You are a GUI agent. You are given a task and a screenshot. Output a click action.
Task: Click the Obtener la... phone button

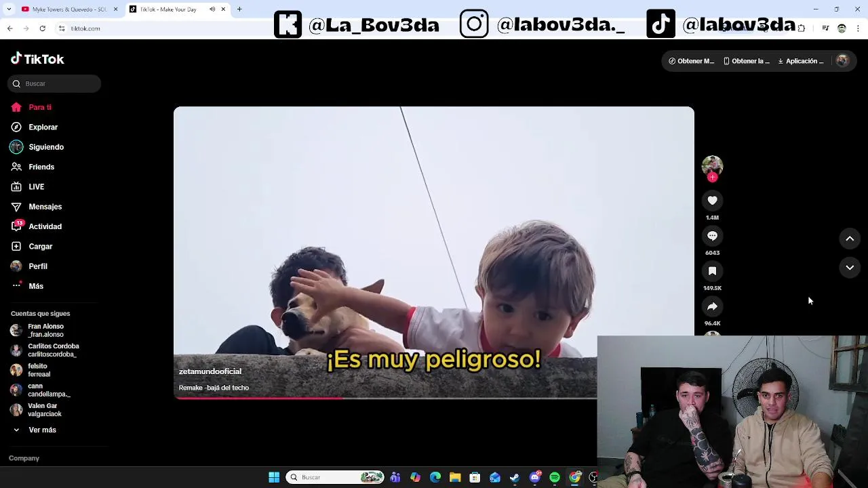point(746,61)
